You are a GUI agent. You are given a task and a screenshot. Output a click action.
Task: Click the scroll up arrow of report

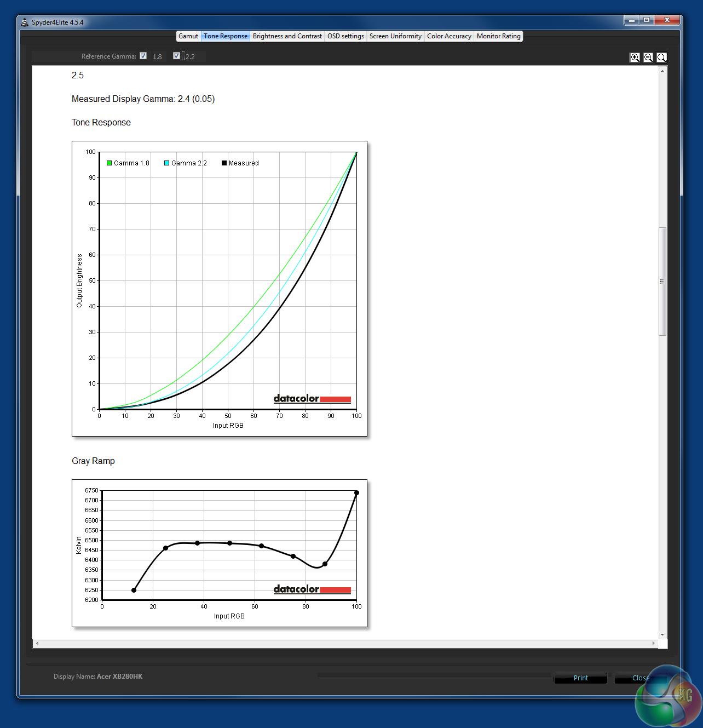[662, 71]
